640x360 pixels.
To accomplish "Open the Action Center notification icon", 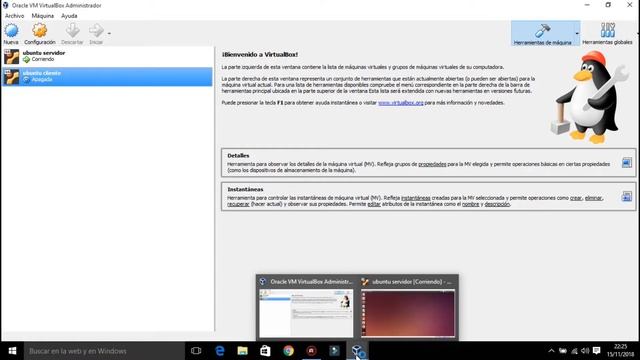I will pos(596,351).
